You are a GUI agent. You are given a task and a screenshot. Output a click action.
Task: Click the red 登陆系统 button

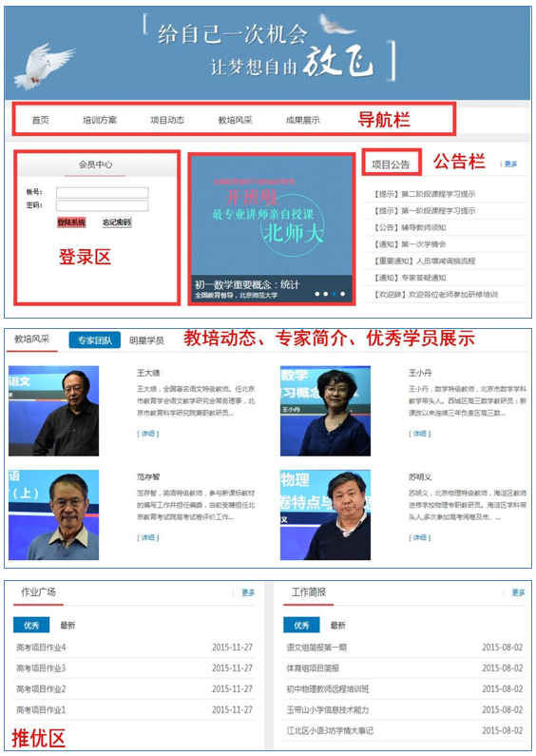click(x=71, y=223)
